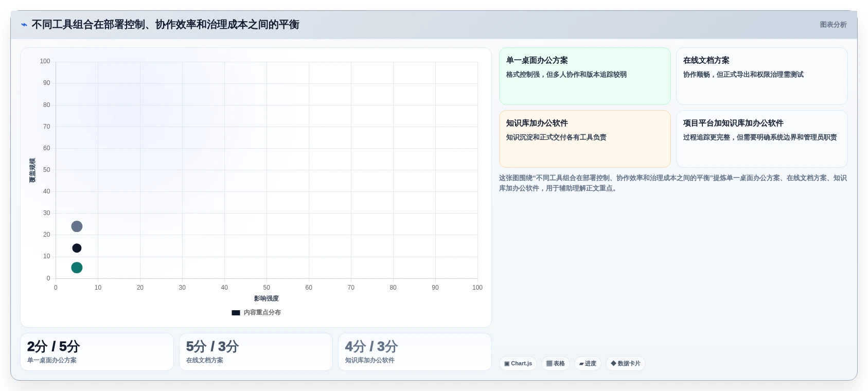Click the 数据卡片 tag
This screenshot has width=868, height=391.
[x=626, y=364]
